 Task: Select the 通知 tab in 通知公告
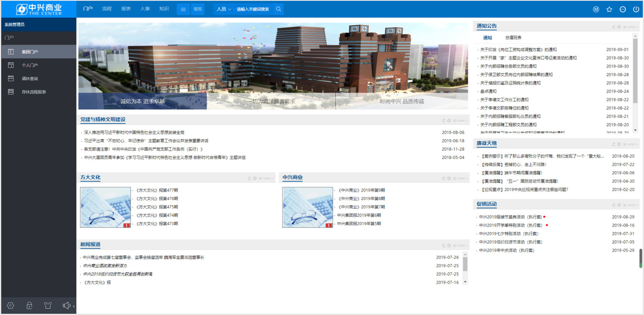pyautogui.click(x=487, y=38)
